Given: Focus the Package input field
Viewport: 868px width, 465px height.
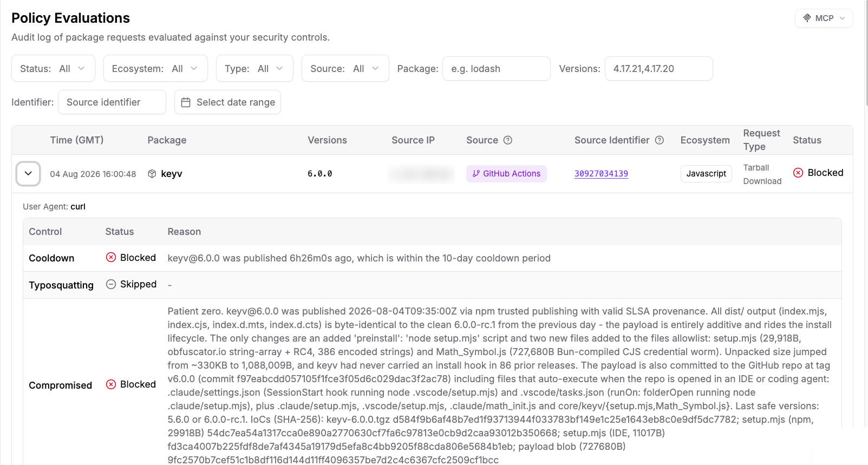Looking at the screenshot, I should pos(496,69).
